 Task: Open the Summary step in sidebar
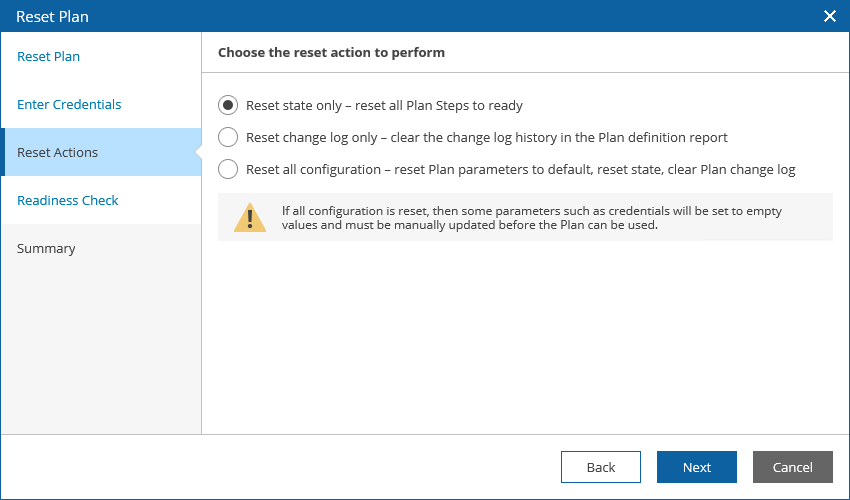point(46,248)
